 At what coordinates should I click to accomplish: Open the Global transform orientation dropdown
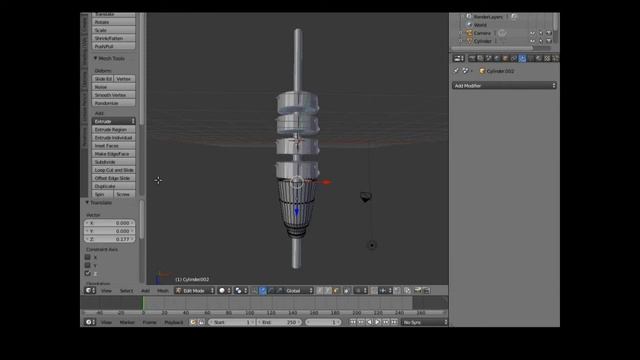(x=299, y=291)
